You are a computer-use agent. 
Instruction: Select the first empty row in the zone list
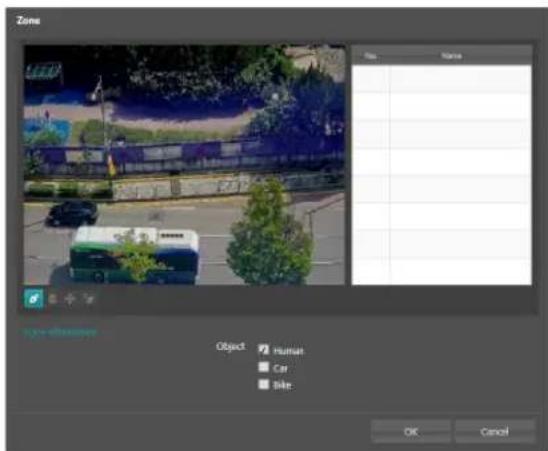pyautogui.click(x=442, y=79)
